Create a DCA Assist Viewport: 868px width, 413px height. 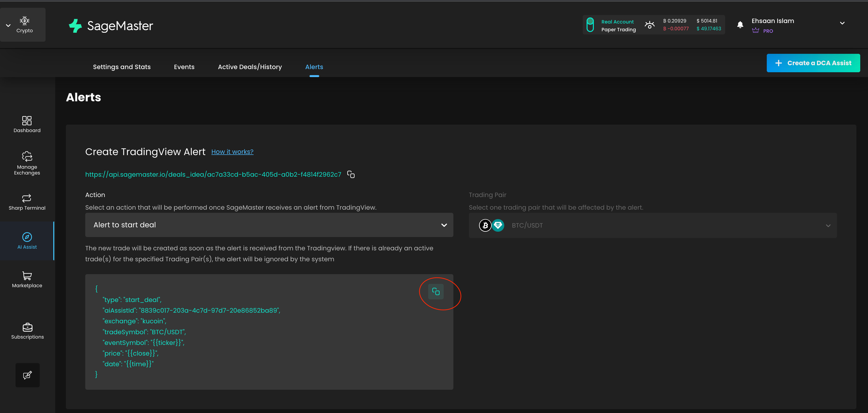click(813, 63)
